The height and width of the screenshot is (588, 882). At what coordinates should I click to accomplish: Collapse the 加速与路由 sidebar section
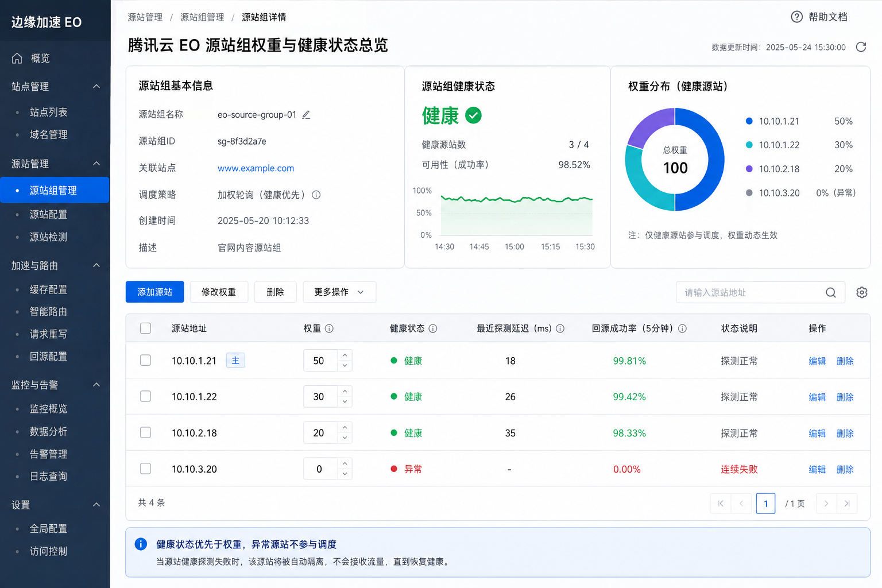(x=96, y=265)
